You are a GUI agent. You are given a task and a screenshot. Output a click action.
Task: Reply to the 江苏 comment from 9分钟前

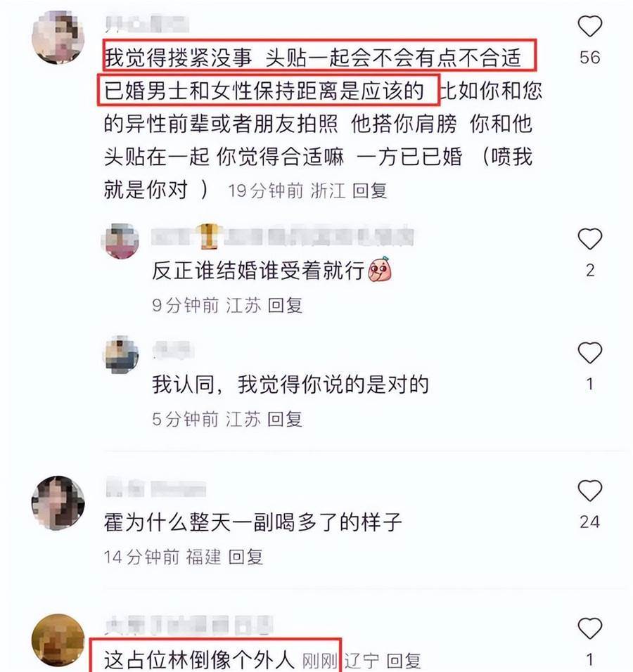pos(285,305)
